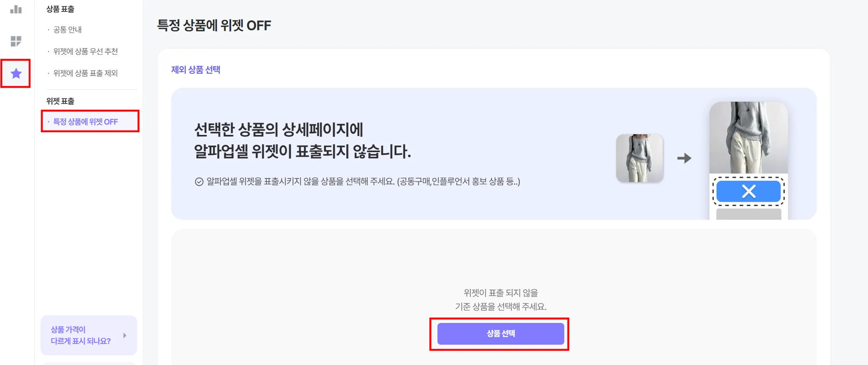Click the blue X widget box illustration

(x=748, y=192)
